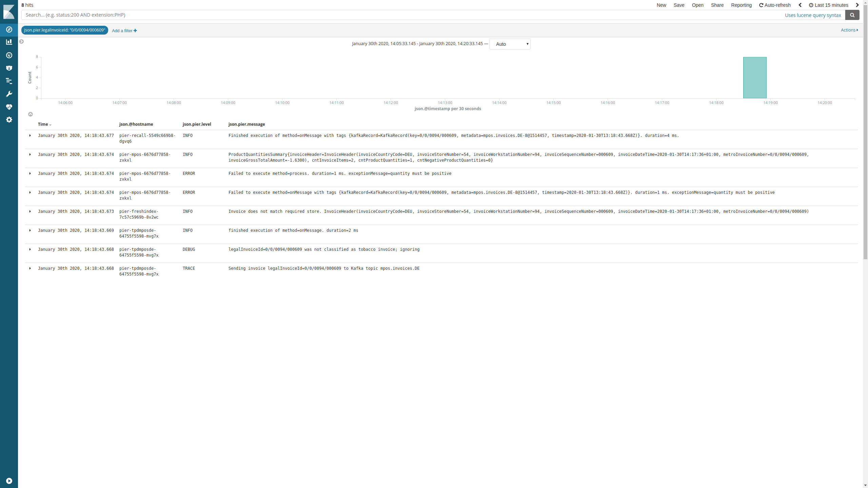868x488 pixels.
Task: Click inside the lucene search input field
Action: tap(237, 15)
